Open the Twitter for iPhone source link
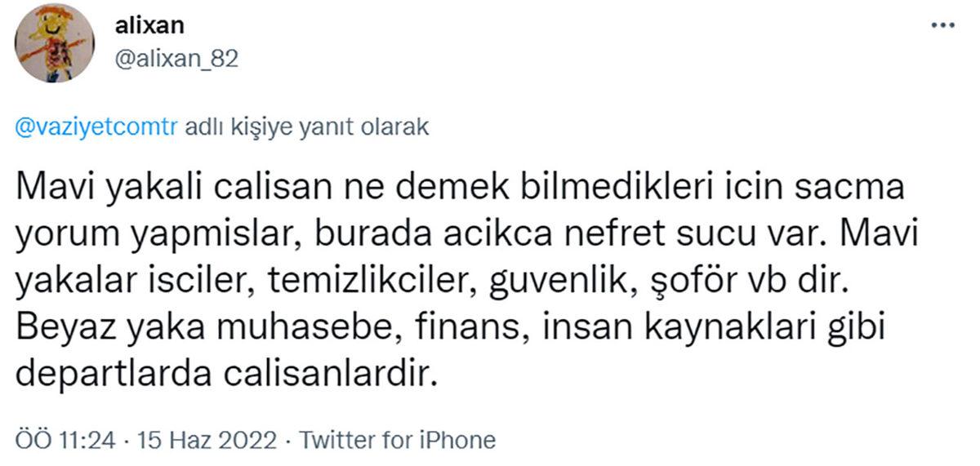The width and height of the screenshot is (980, 466). 397,441
